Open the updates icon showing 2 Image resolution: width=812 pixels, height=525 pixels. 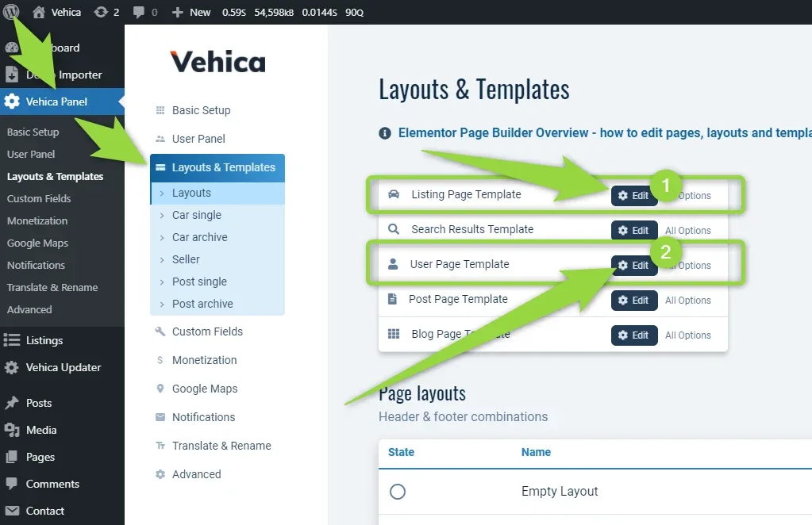tap(101, 12)
